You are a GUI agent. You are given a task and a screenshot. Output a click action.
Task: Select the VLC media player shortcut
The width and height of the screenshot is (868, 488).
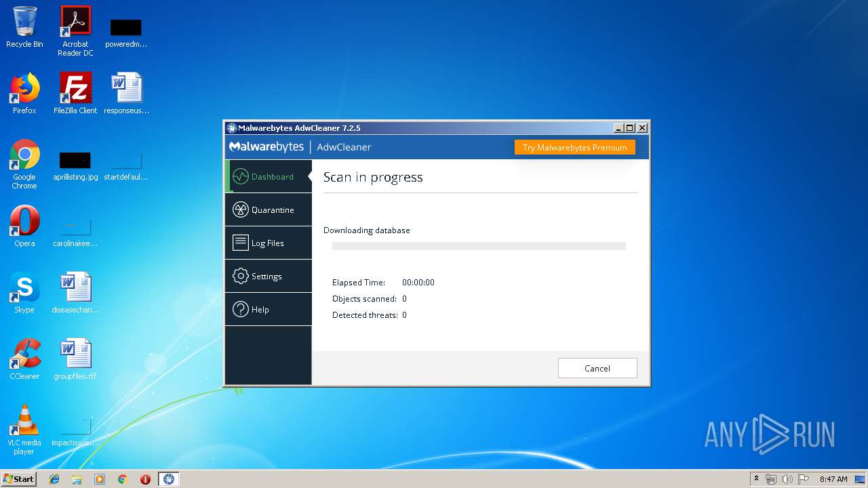(24, 430)
